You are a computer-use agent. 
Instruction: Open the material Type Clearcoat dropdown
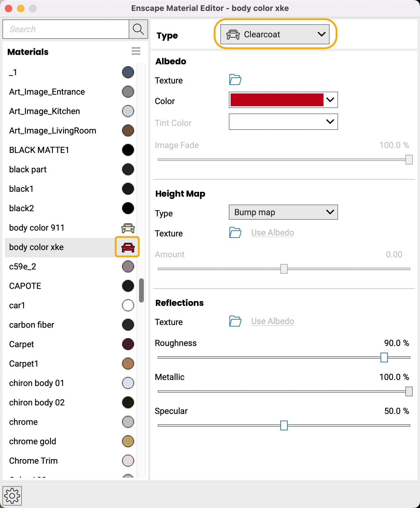tap(275, 34)
